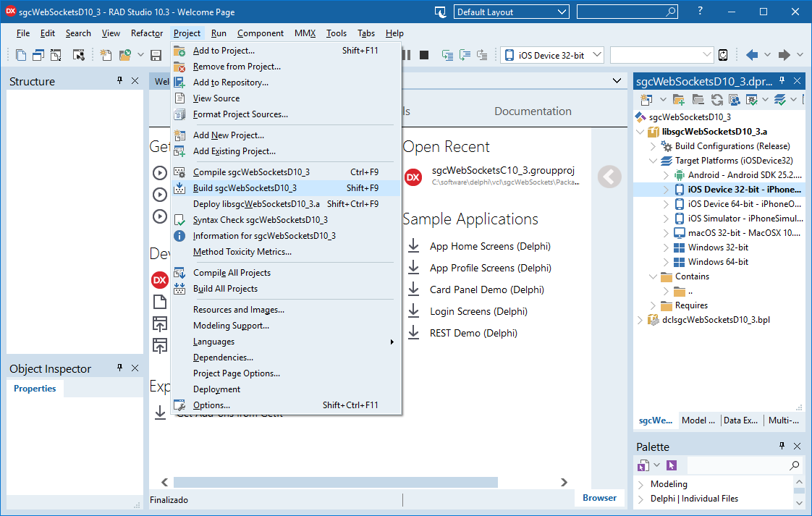Download App Home Screens (Delphi) sample
The height and width of the screenshot is (516, 812).
coord(413,245)
